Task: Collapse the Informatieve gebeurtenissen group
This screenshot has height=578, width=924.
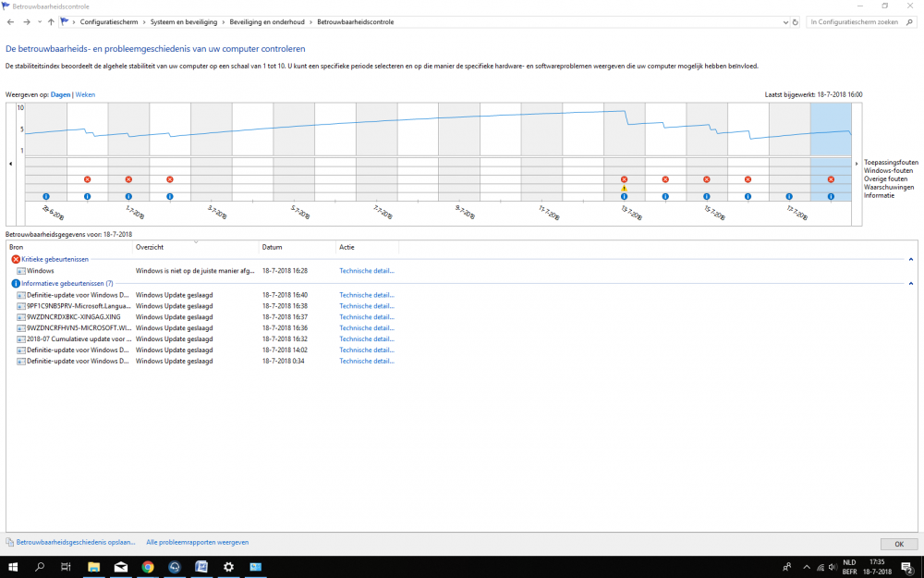Action: [910, 284]
